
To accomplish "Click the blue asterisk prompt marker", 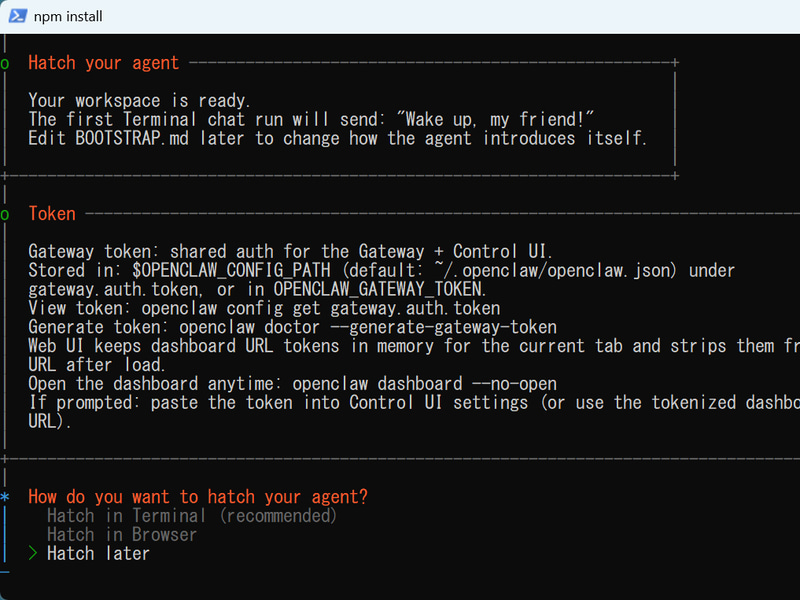I will pyautogui.click(x=5, y=496).
